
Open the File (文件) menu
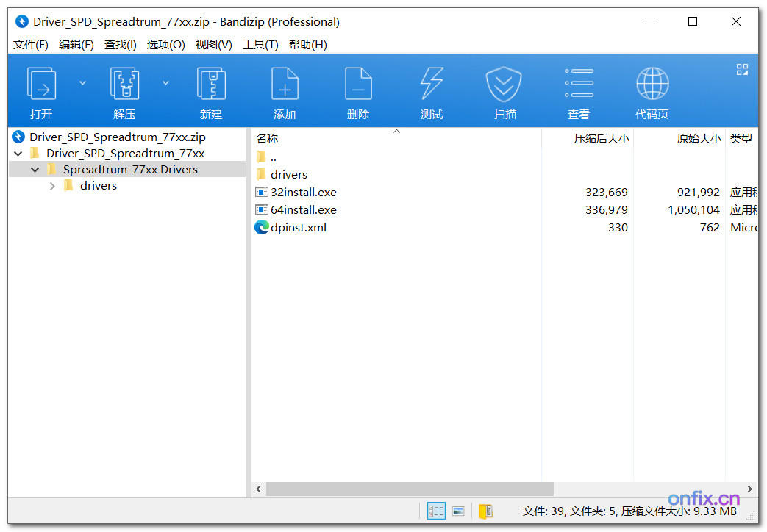[x=31, y=45]
